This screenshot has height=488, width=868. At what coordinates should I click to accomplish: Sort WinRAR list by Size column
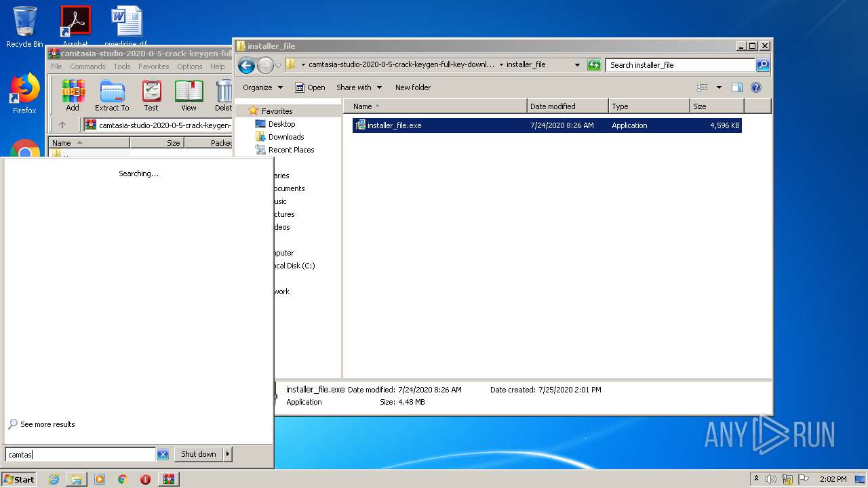pos(157,143)
